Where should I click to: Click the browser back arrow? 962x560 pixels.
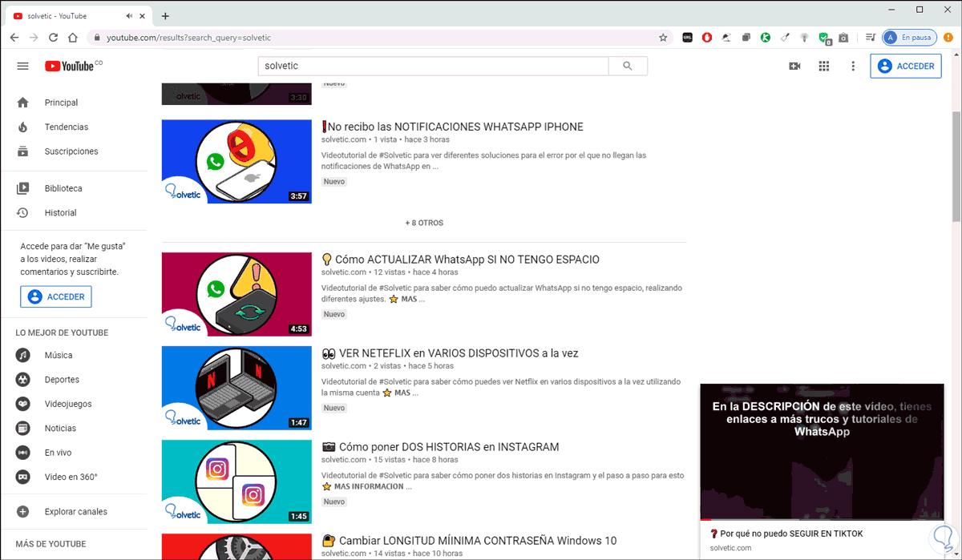[x=14, y=38]
